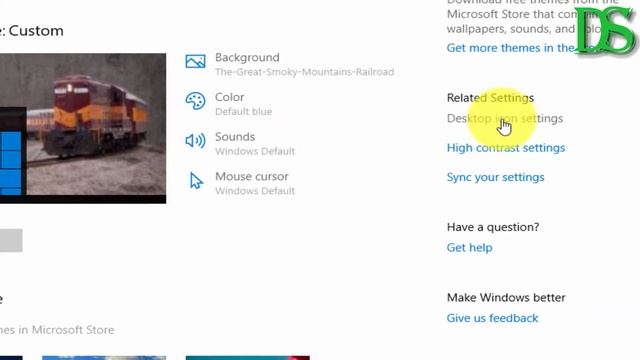Image resolution: width=640 pixels, height=360 pixels.
Task: Click the train theme preview image
Action: pyautogui.click(x=83, y=128)
